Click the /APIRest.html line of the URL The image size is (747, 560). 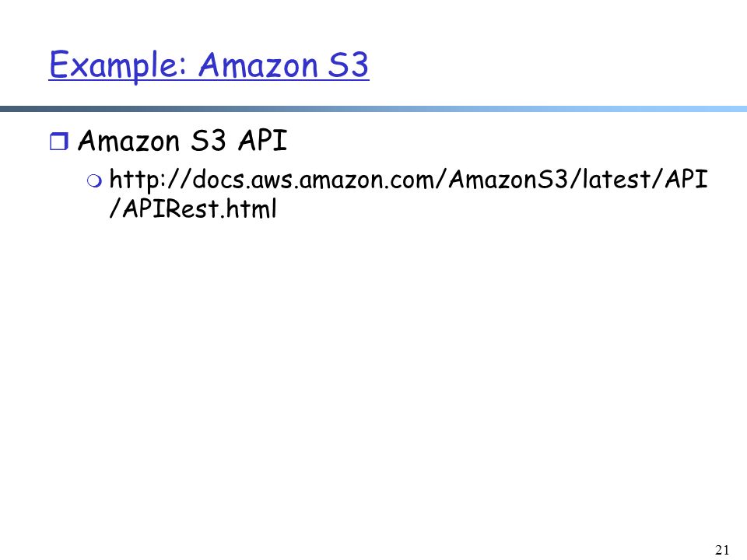[x=193, y=208]
